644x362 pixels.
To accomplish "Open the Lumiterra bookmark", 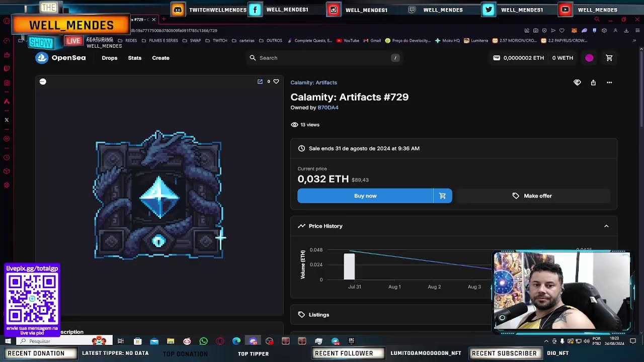I will click(476, 41).
